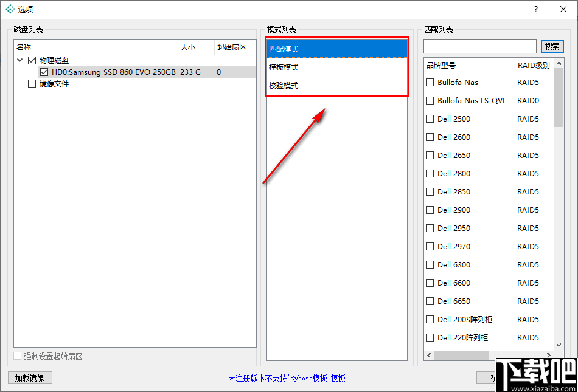Uncheck the 物理磁盘 checkbox
578x392 pixels.
tap(31, 60)
